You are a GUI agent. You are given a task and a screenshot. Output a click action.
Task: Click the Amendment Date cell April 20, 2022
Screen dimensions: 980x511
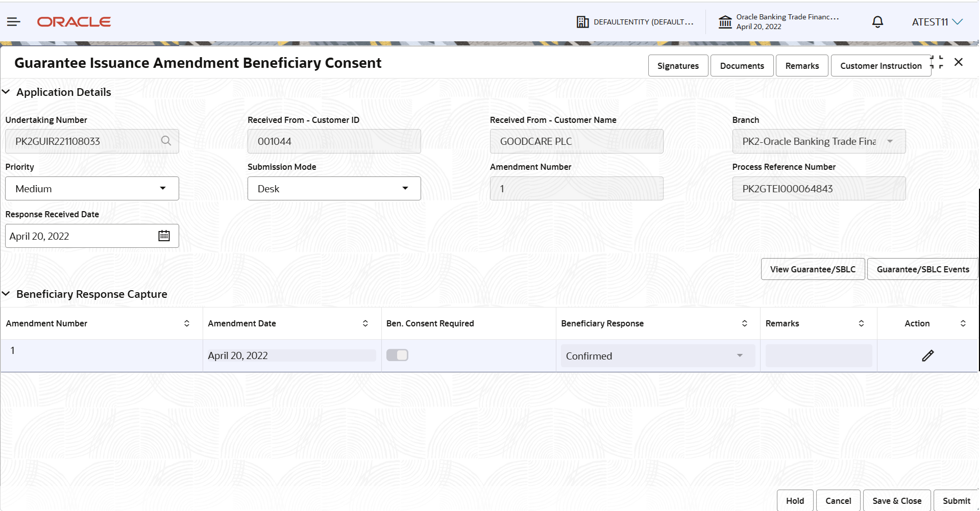(x=291, y=355)
